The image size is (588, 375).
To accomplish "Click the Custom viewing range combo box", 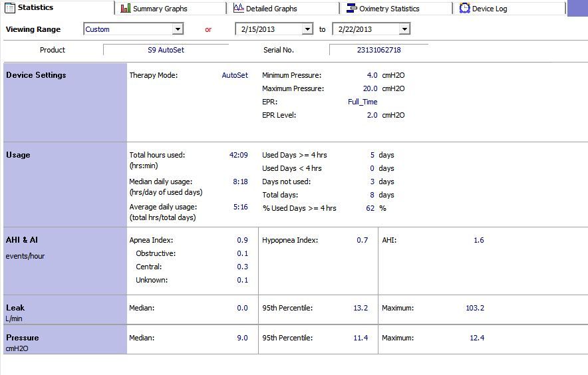I will pyautogui.click(x=133, y=29).
